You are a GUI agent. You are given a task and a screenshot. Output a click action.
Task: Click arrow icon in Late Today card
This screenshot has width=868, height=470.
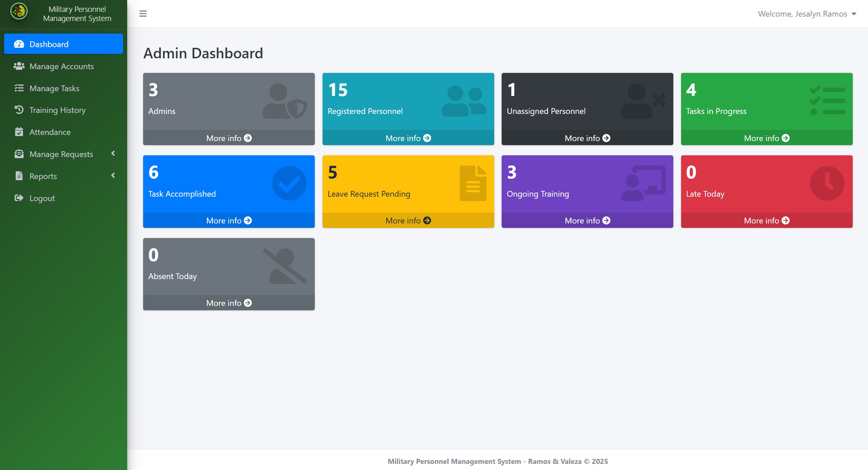tap(786, 221)
